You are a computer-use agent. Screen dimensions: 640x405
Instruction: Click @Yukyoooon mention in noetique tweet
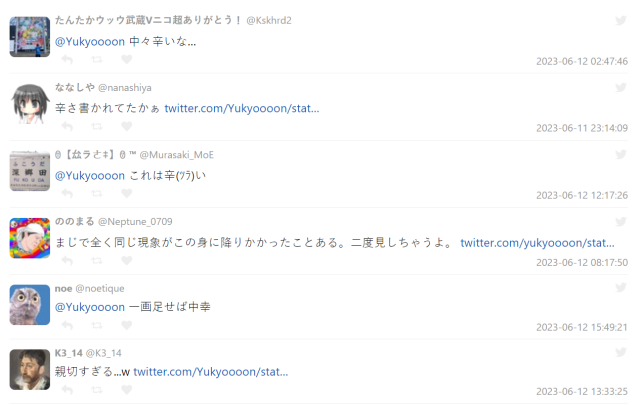click(x=90, y=307)
